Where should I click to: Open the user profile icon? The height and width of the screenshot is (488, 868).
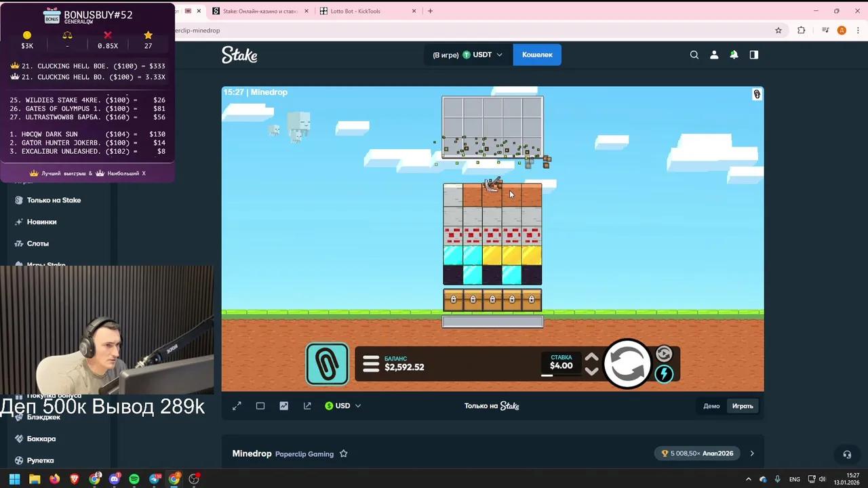[714, 55]
